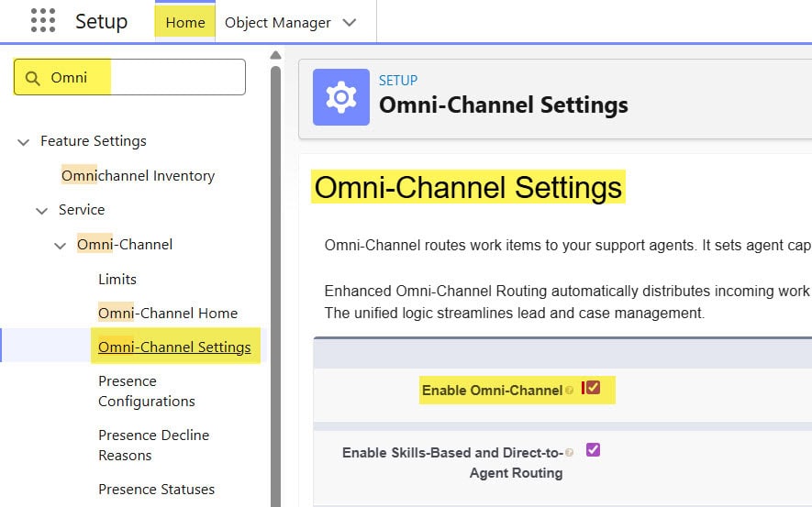Click the Enable Omni-Channel label text

(492, 390)
